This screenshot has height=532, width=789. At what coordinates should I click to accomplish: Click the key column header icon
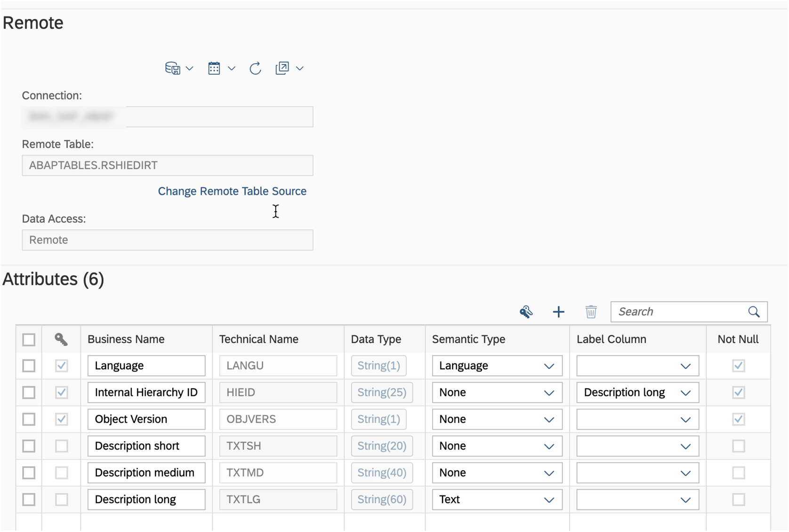(x=61, y=339)
